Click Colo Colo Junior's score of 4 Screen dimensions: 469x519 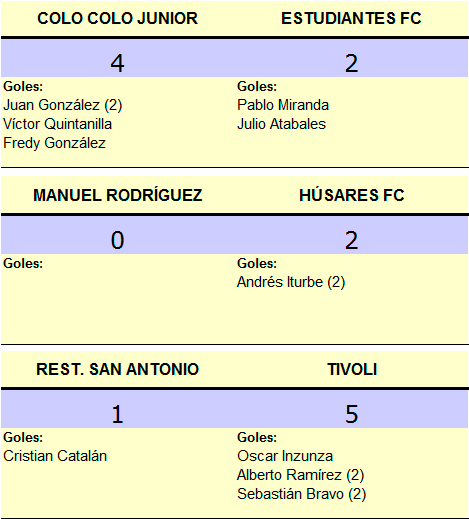coord(117,63)
